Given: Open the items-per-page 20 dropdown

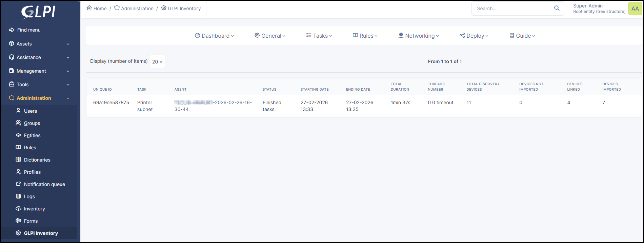Looking at the screenshot, I should coord(157,62).
